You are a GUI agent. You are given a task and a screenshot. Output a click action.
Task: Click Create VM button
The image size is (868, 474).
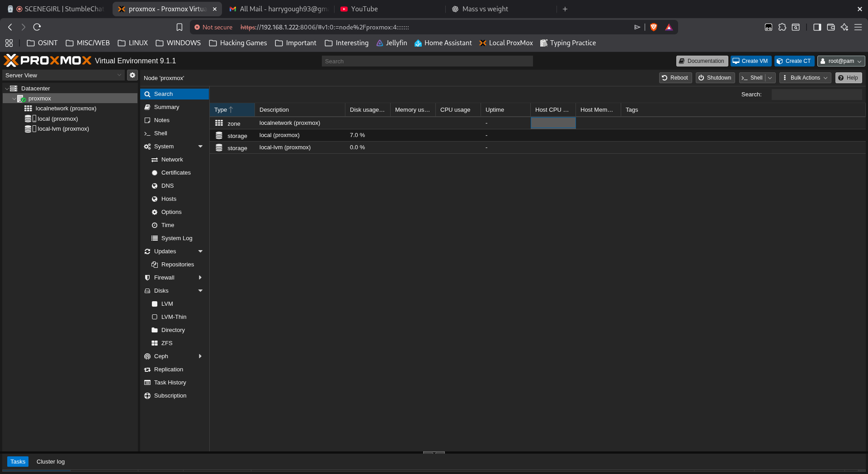click(750, 61)
